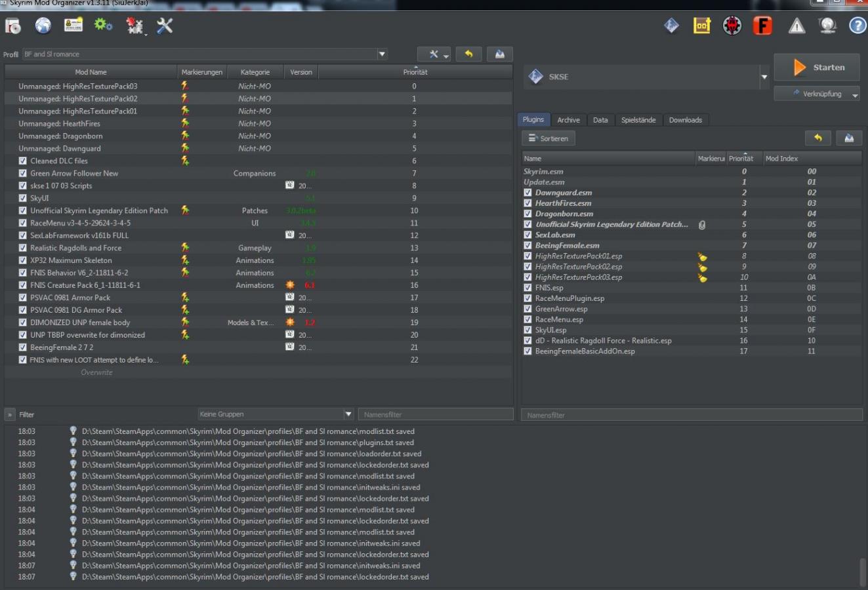Click the plugin Namensfilter input field
The height and width of the screenshot is (590, 868).
[692, 415]
